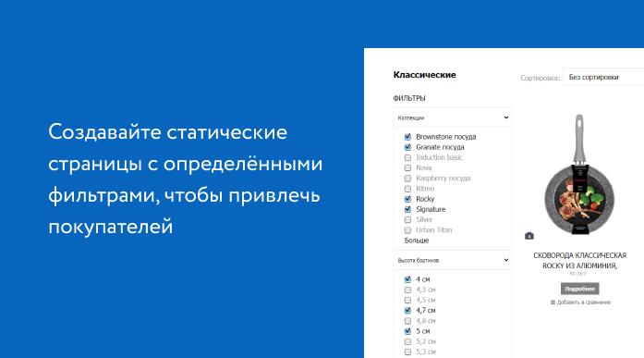Uncheck the 4,7 см checkbox
This screenshot has height=358, width=644.
(x=407, y=310)
